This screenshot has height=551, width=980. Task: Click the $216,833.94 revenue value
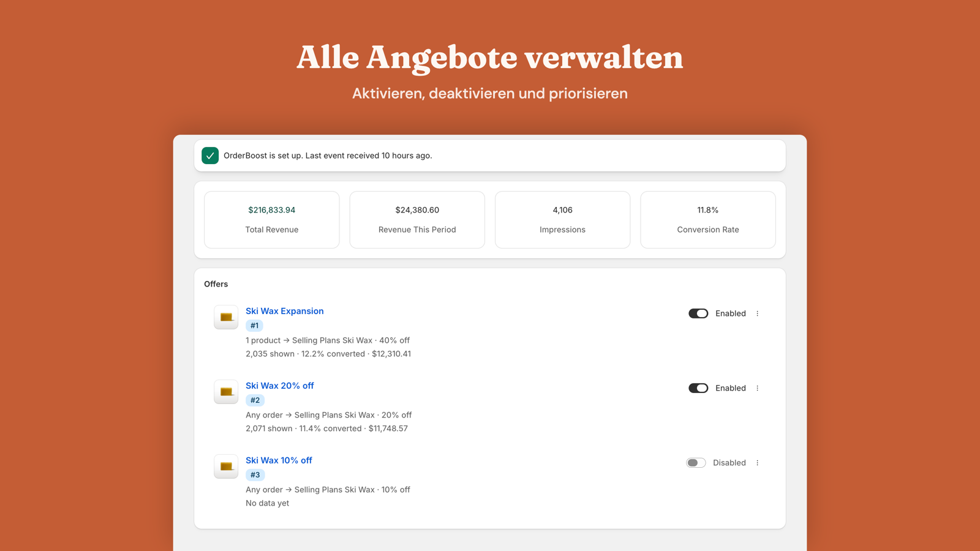(x=272, y=210)
